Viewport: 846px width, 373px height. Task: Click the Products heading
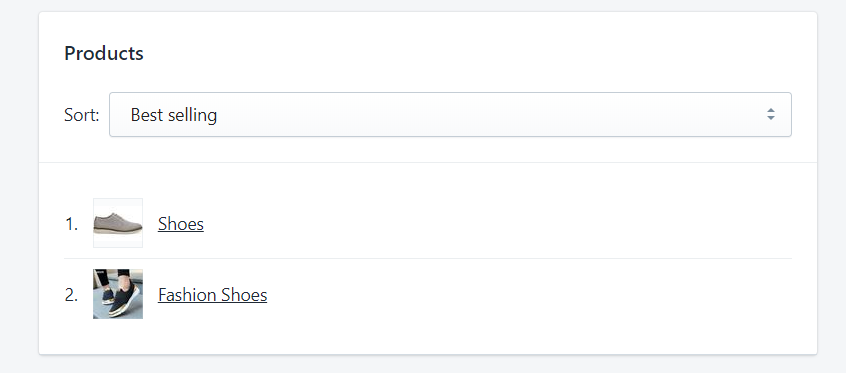pyautogui.click(x=104, y=53)
